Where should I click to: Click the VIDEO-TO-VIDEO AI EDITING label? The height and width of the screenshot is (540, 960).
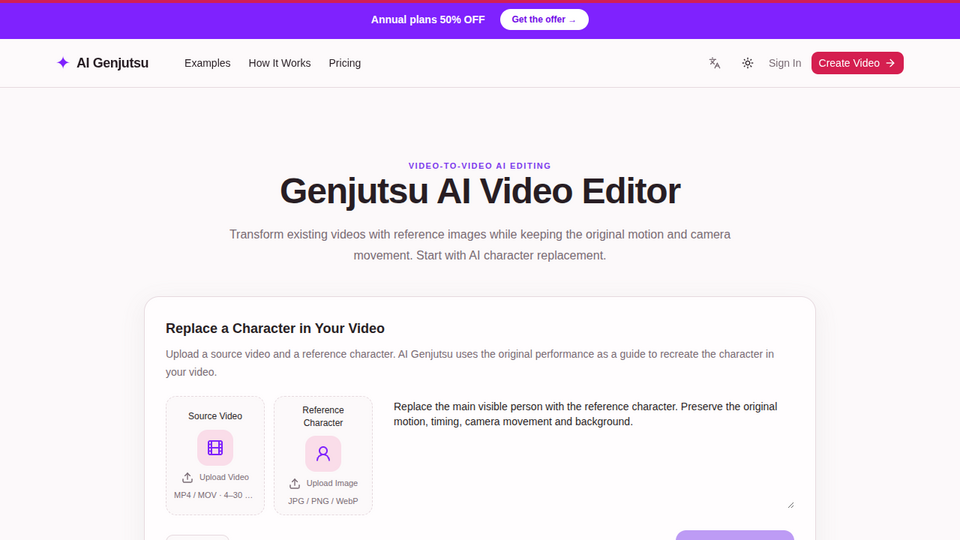coord(480,166)
